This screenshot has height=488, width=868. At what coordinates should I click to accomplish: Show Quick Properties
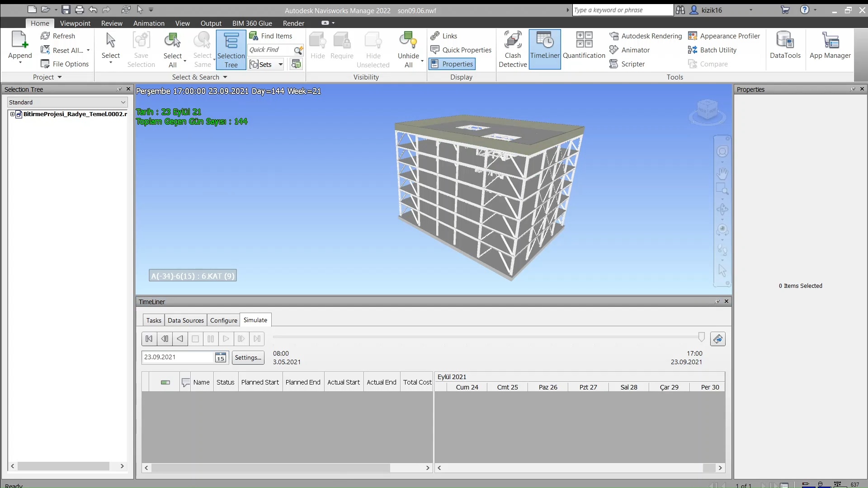[461, 50]
